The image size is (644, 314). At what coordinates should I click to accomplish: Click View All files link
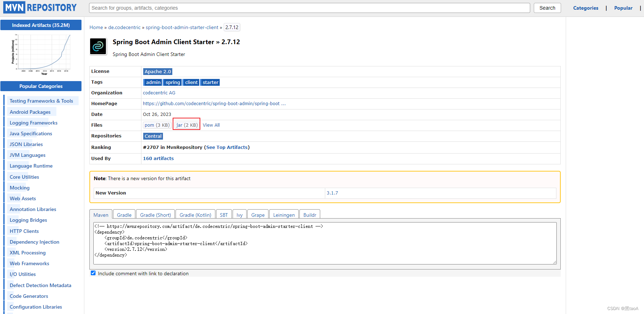coord(211,125)
